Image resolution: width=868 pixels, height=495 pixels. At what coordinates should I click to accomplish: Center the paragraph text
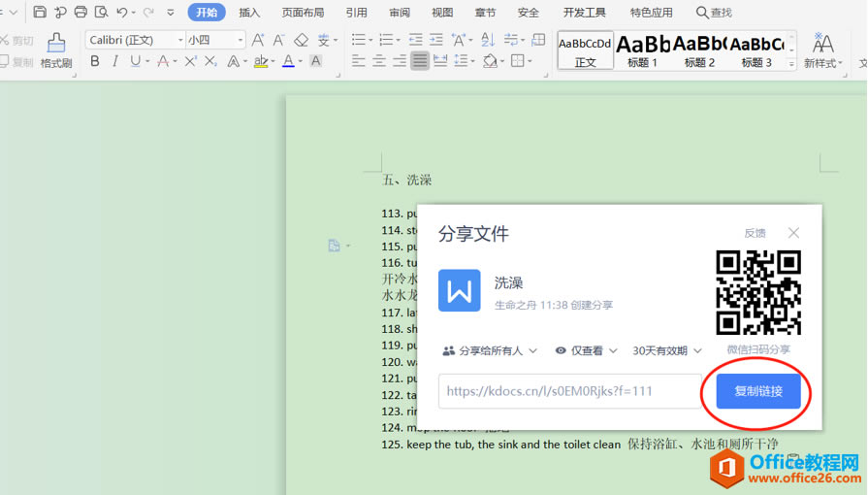378,61
